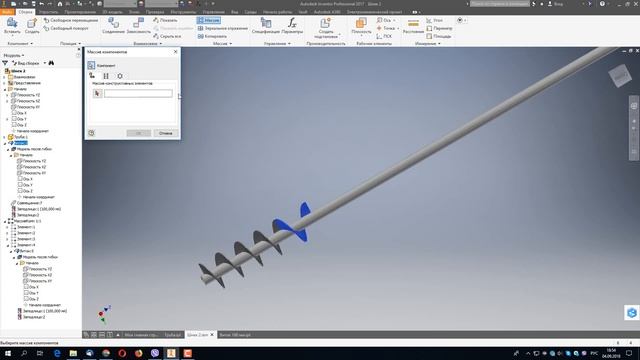Viewport: 640px width, 360px height.
Task: Open the Управление panel dropdown
Action: click(x=277, y=43)
